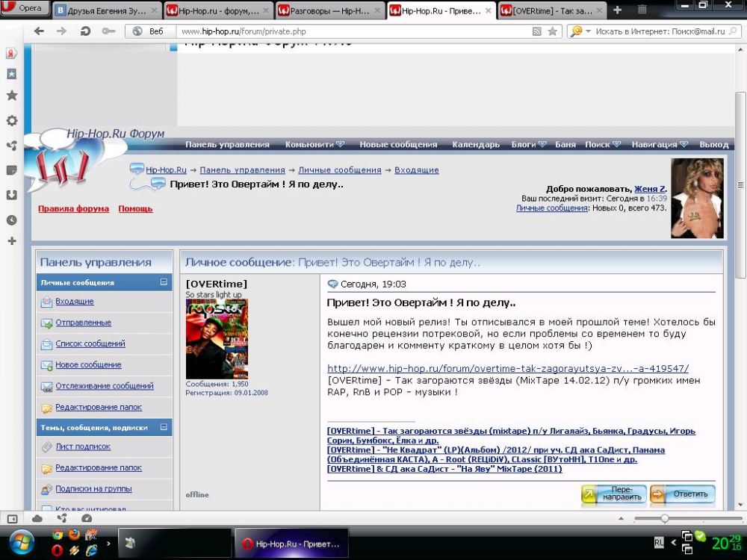This screenshot has height=560, width=747.
Task: Click the Opera Turbo icon in status bar
Action: (86, 519)
